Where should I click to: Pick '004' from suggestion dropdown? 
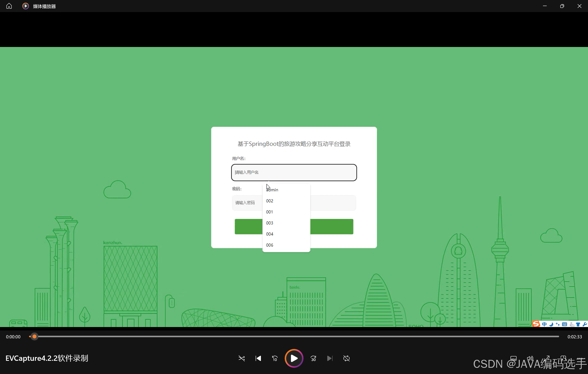[270, 234]
